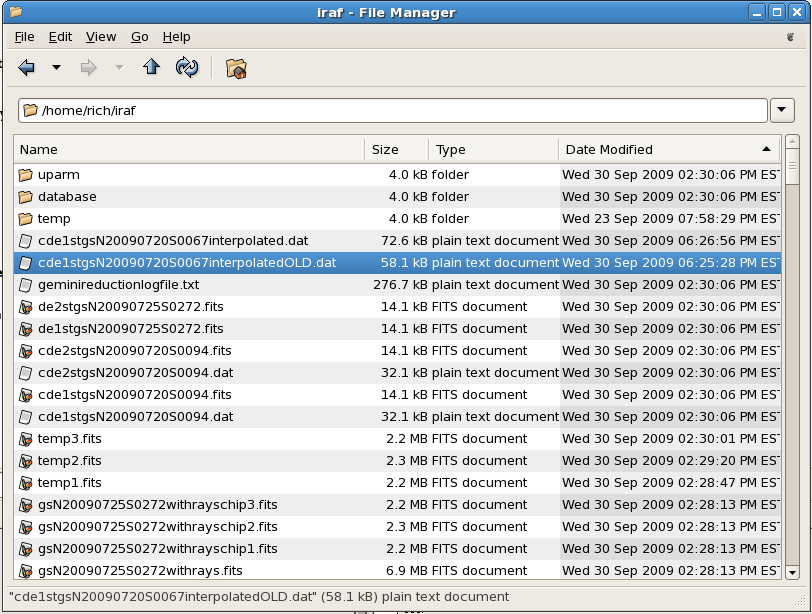The image size is (812, 614).
Task: Open back history dropdown arrow
Action: [56, 68]
